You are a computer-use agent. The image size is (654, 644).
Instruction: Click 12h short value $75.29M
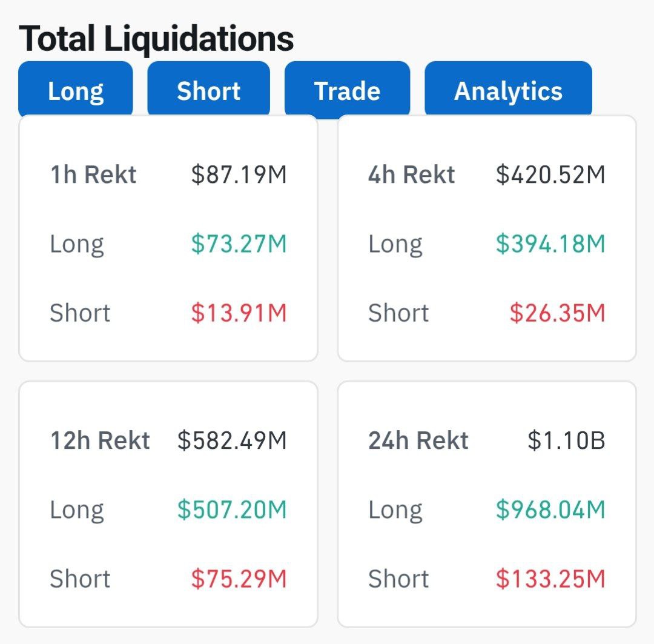[239, 579]
